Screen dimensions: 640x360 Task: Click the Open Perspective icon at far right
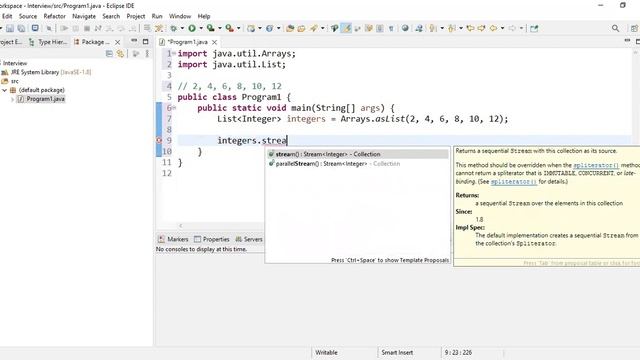point(634,28)
